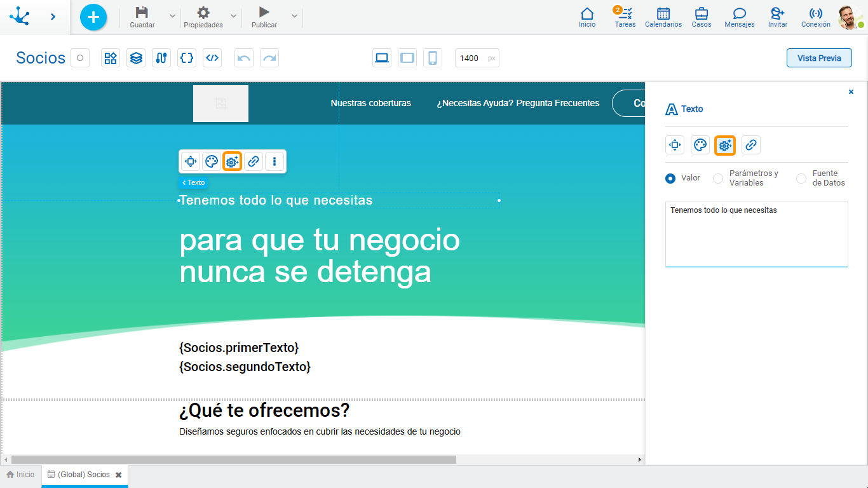Viewport: 868px width, 488px height.
Task: Expand the Propiedades dropdown arrow
Action: pyautogui.click(x=233, y=16)
